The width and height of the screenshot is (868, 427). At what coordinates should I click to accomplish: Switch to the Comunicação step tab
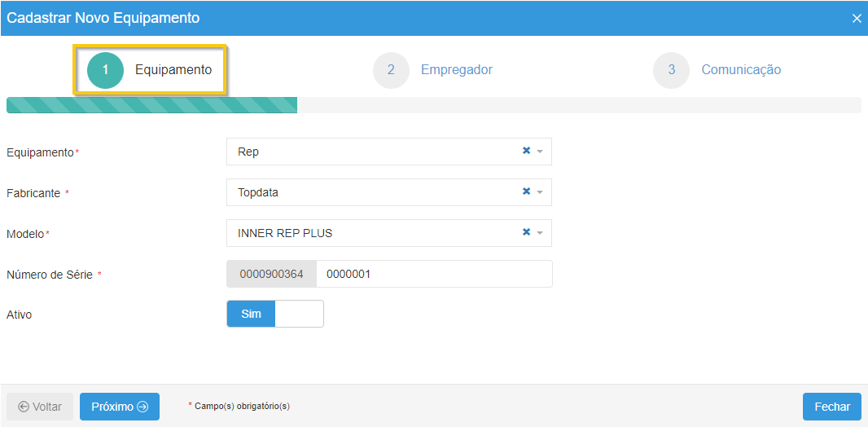pos(741,70)
